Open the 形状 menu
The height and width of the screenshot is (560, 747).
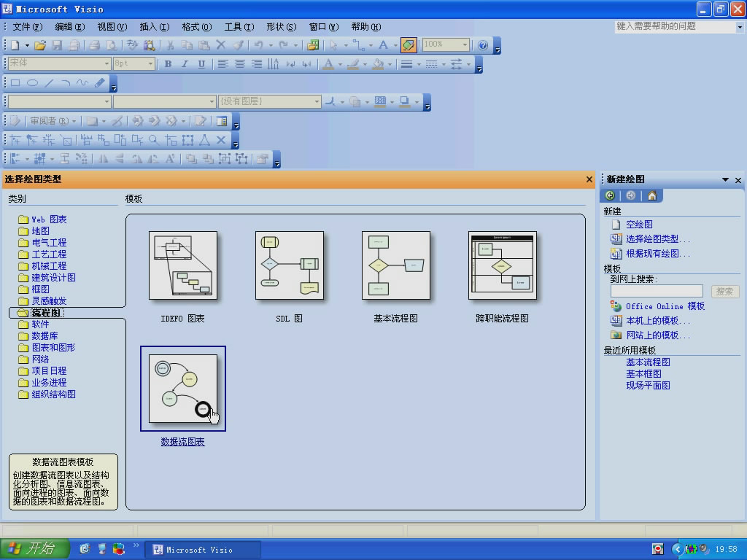281,27
